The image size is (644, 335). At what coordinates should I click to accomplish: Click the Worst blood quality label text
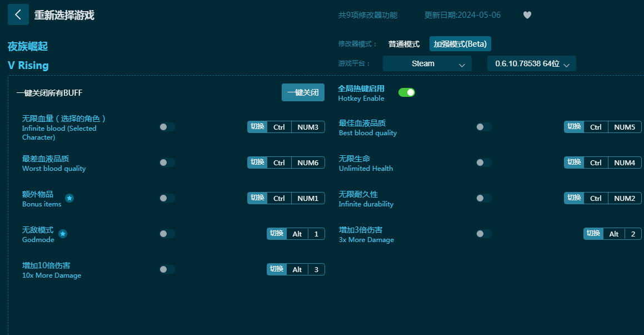tap(54, 168)
